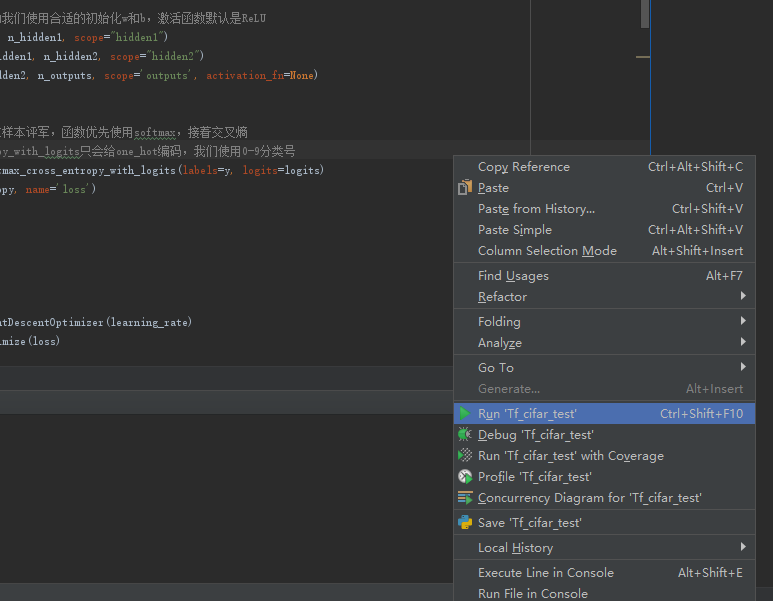Click the Python Save 'Tf_cifar_test' icon
Image resolution: width=773 pixels, height=601 pixels.
tap(465, 522)
